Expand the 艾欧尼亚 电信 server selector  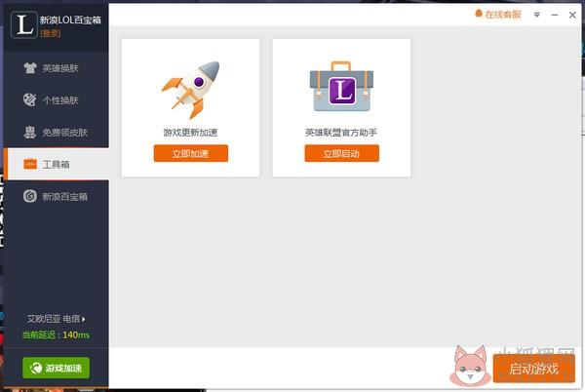pos(56,319)
